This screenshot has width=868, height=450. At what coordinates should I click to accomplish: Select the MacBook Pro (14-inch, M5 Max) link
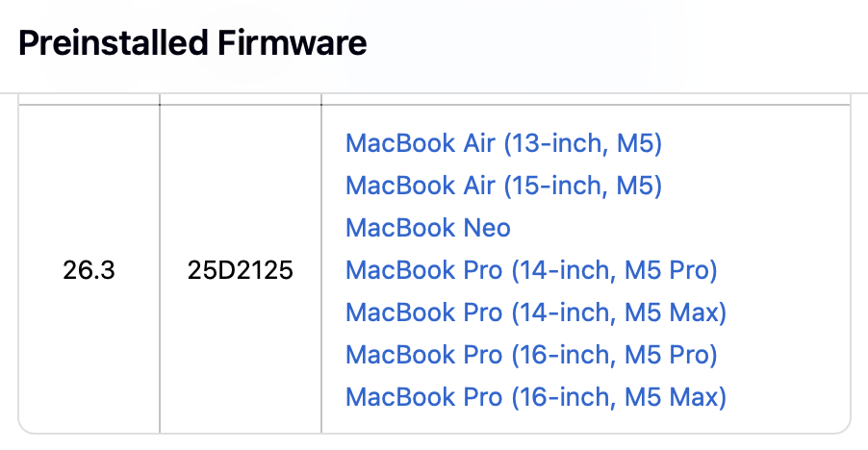click(x=535, y=312)
